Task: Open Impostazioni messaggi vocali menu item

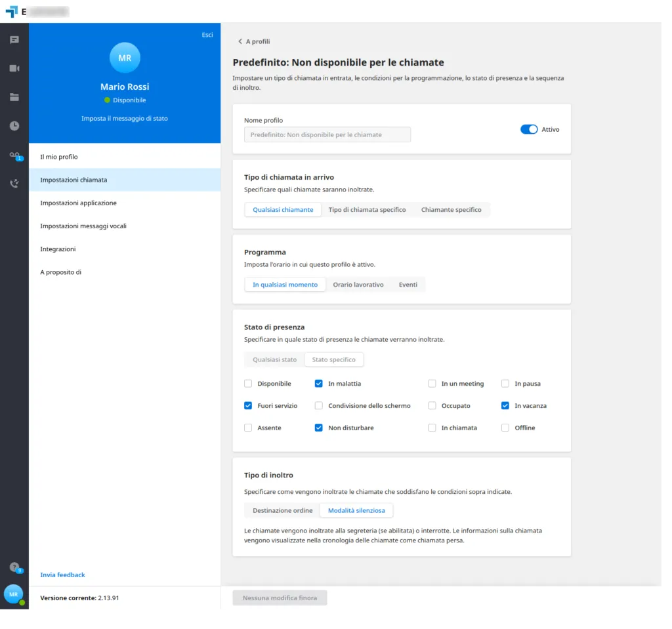Action: point(125,226)
